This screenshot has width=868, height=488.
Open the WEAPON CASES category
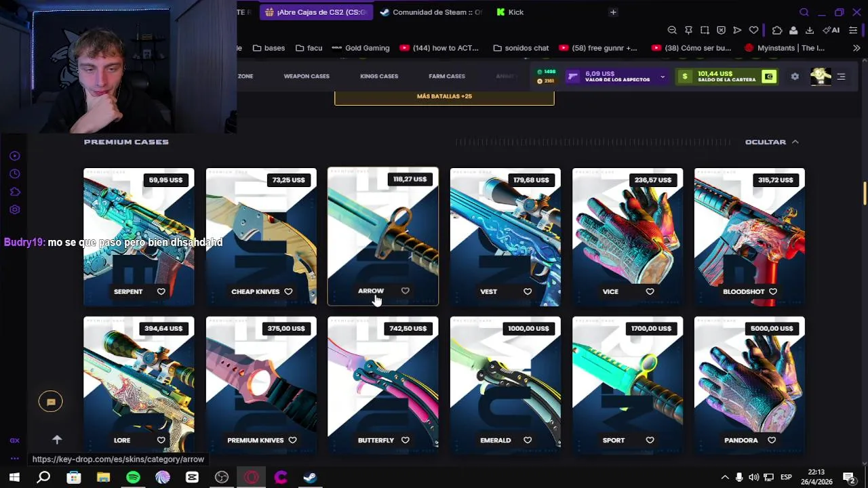307,77
